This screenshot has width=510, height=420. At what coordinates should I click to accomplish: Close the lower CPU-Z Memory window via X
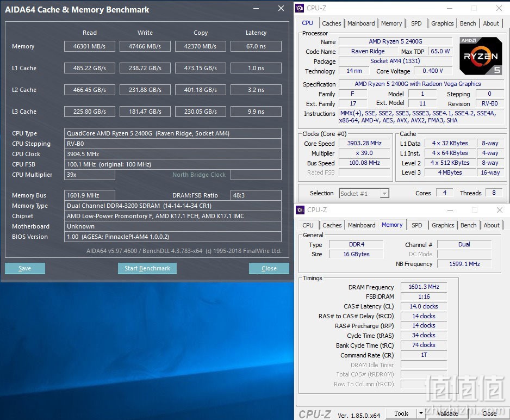point(500,210)
